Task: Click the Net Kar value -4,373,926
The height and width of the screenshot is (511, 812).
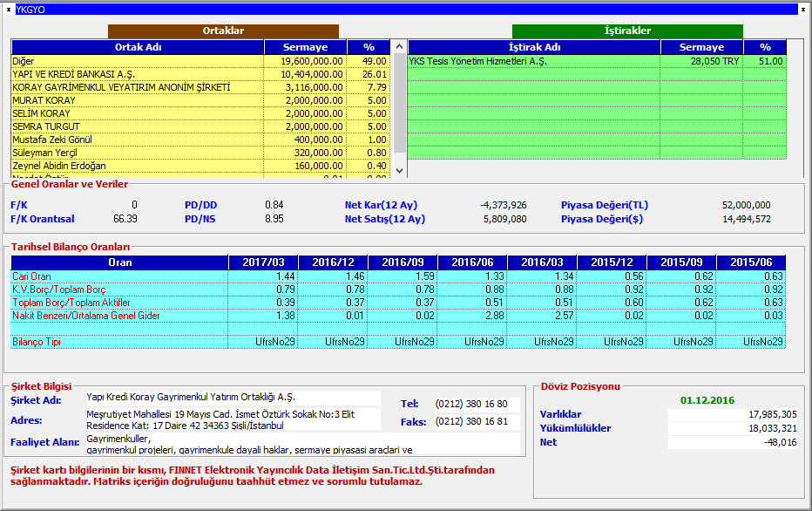Action: pyautogui.click(x=503, y=205)
